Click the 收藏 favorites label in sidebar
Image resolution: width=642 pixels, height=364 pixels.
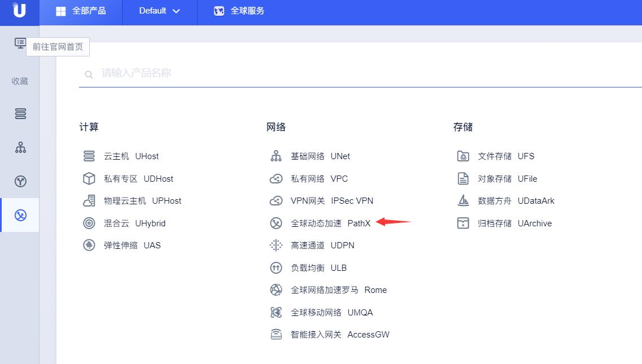tap(20, 81)
